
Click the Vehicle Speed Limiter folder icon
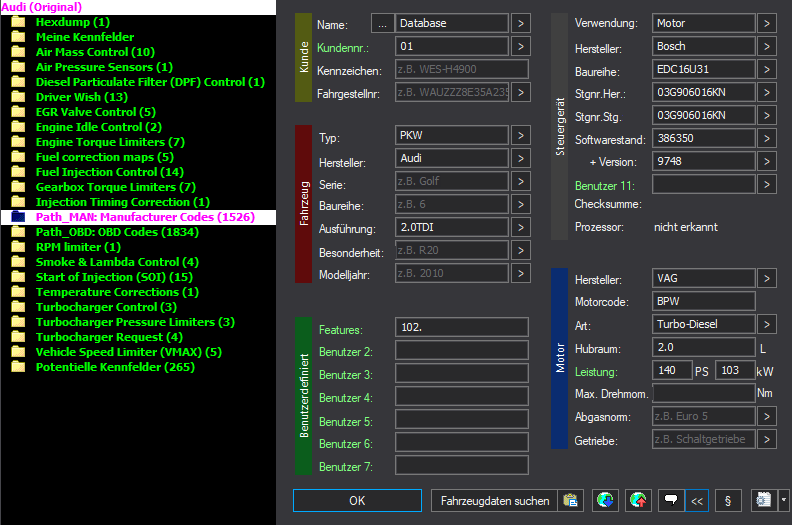(19, 352)
